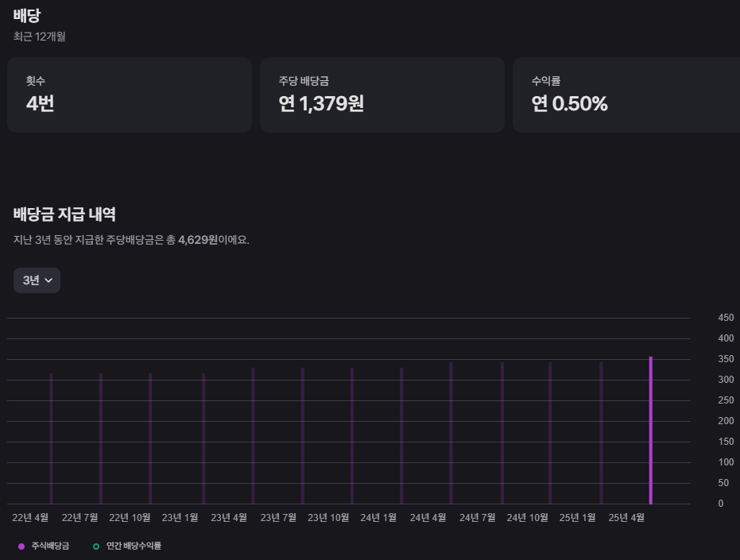The image size is (740, 560).
Task: Click the 수익률 연 0.50% card
Action: 626,95
